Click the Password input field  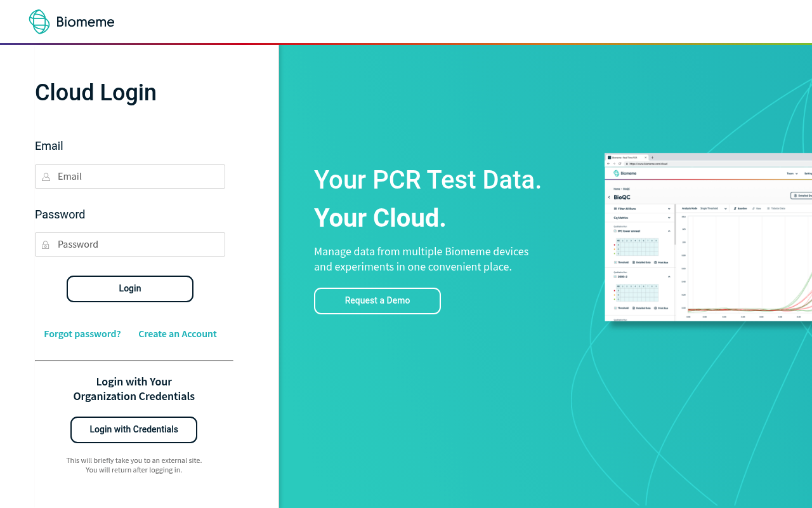point(130,244)
